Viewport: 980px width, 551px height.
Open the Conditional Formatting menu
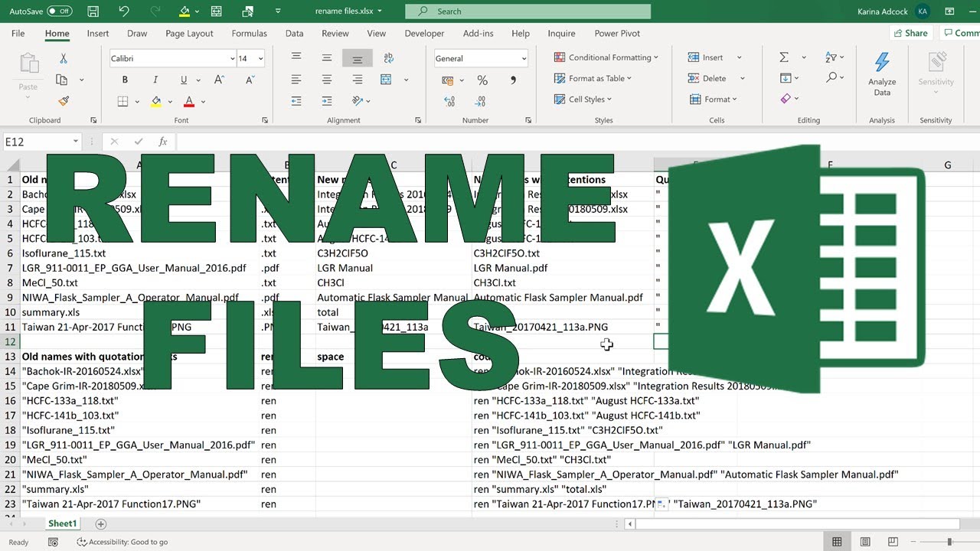605,57
